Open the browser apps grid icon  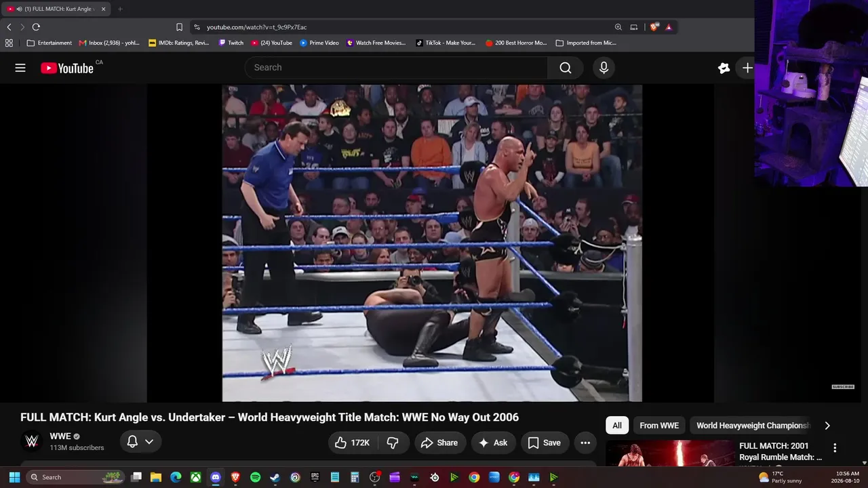[9, 43]
